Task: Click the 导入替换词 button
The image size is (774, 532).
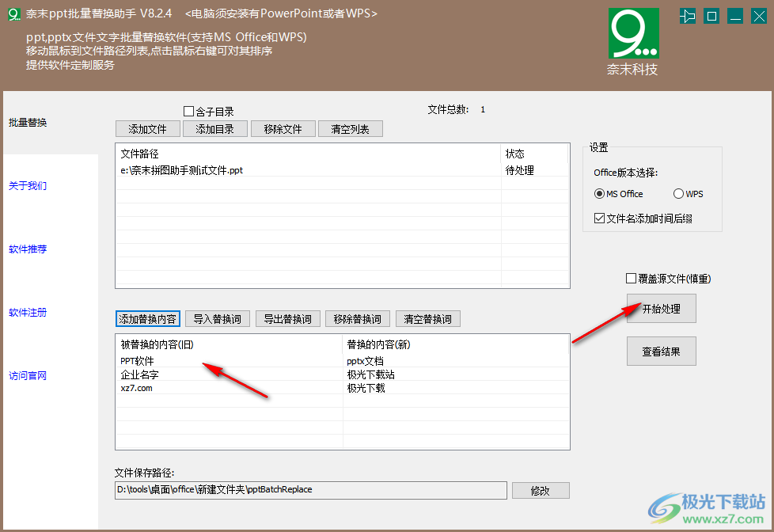Action: 218,318
